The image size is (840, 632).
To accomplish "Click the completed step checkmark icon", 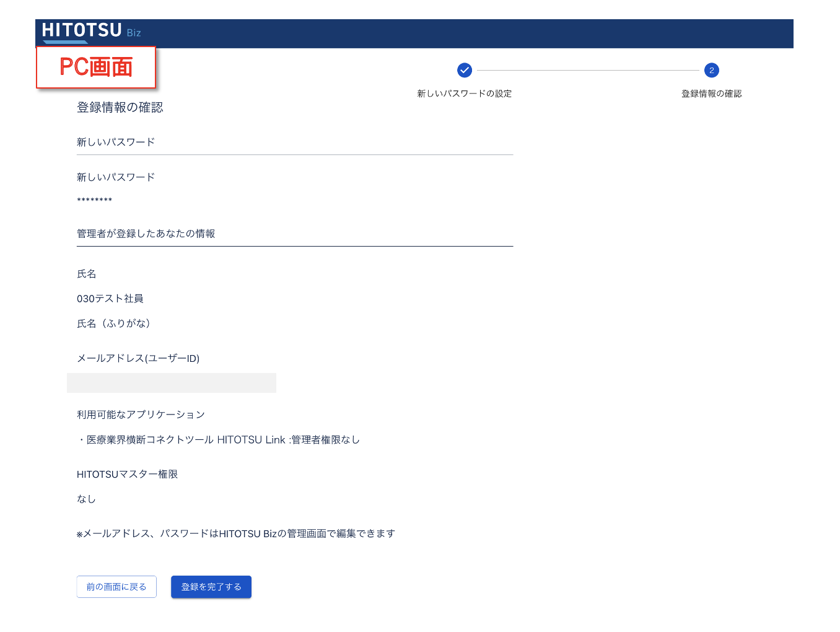I will [464, 70].
